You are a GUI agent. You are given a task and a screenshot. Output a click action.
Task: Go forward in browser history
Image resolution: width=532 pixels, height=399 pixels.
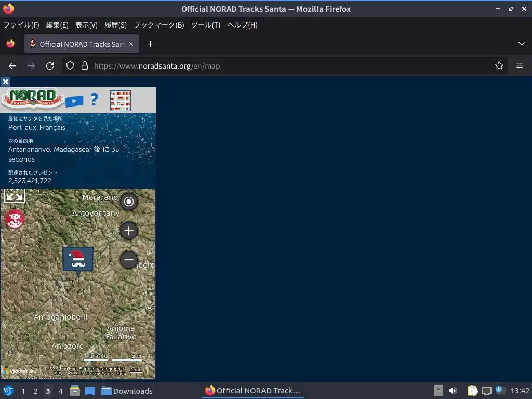31,66
